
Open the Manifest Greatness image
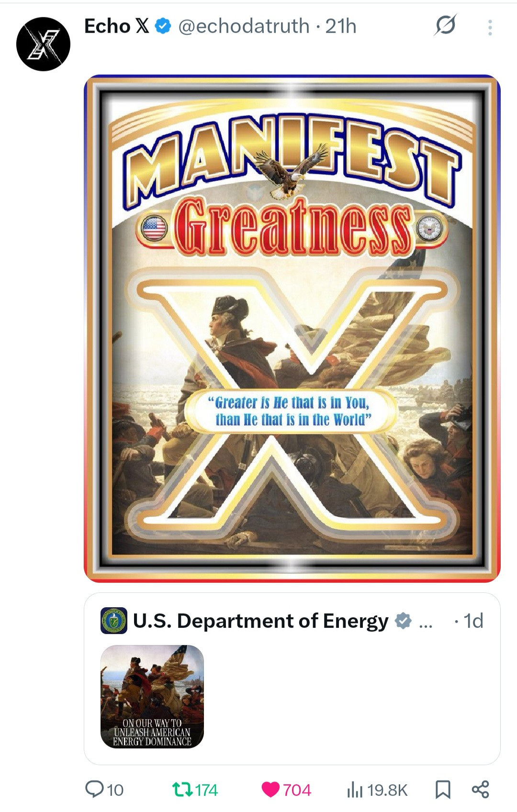point(292,328)
